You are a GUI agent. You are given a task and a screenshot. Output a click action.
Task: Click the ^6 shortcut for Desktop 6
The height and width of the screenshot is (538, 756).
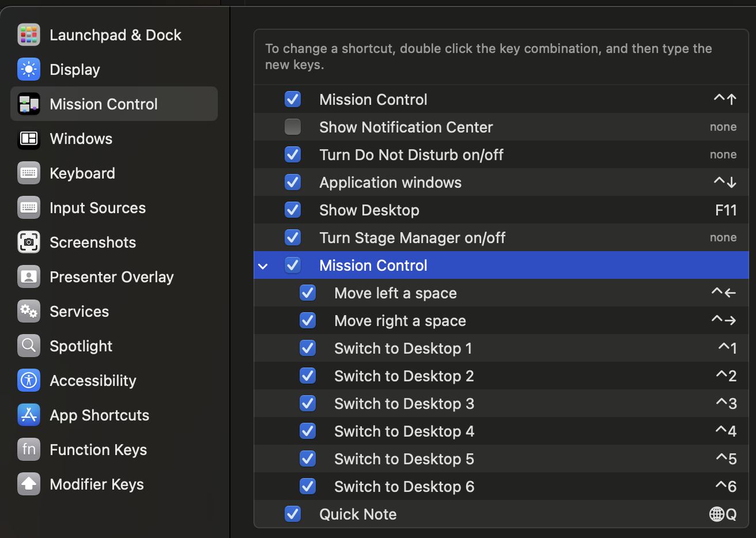tap(726, 486)
